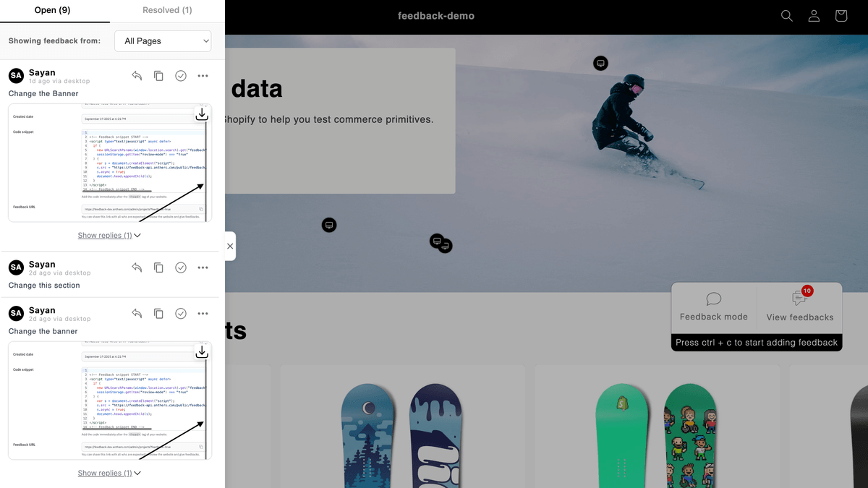Copy the "Change this section" feedback link
Screen dimensions: 868x488
pyautogui.click(x=158, y=267)
